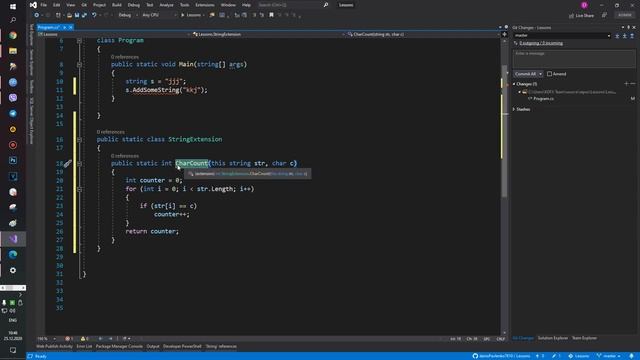Click the send feedback icon

tap(604, 16)
